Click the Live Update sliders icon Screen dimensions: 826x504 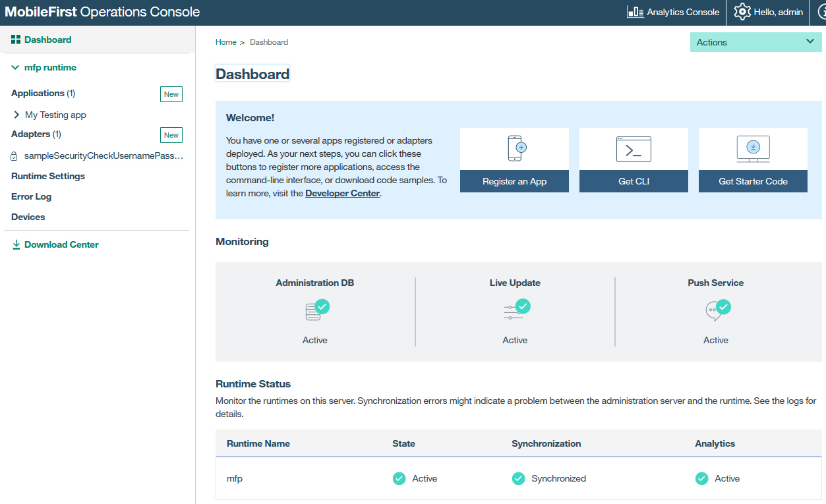coord(516,310)
